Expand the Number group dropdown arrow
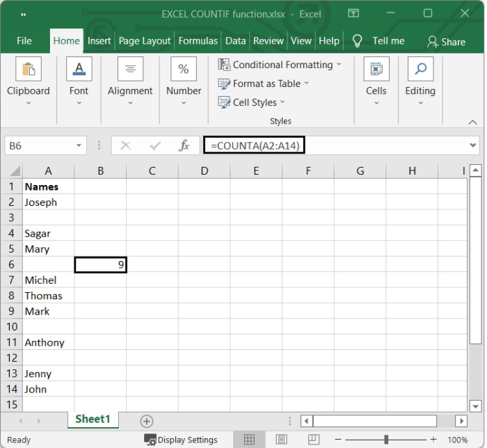The width and height of the screenshot is (487, 448). coord(184,103)
